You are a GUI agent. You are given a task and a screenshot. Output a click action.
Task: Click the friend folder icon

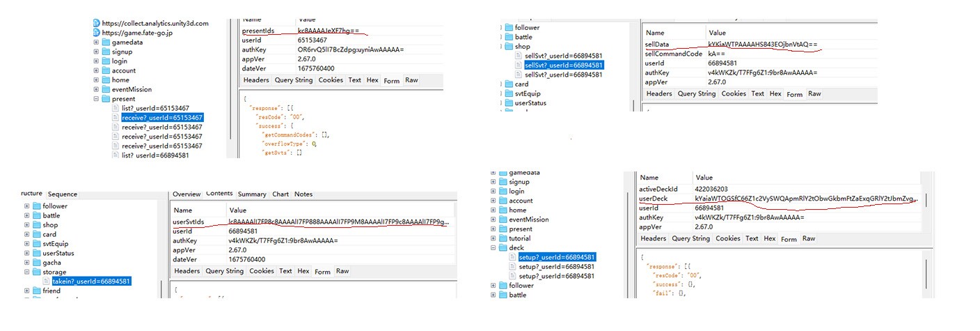click(37, 291)
